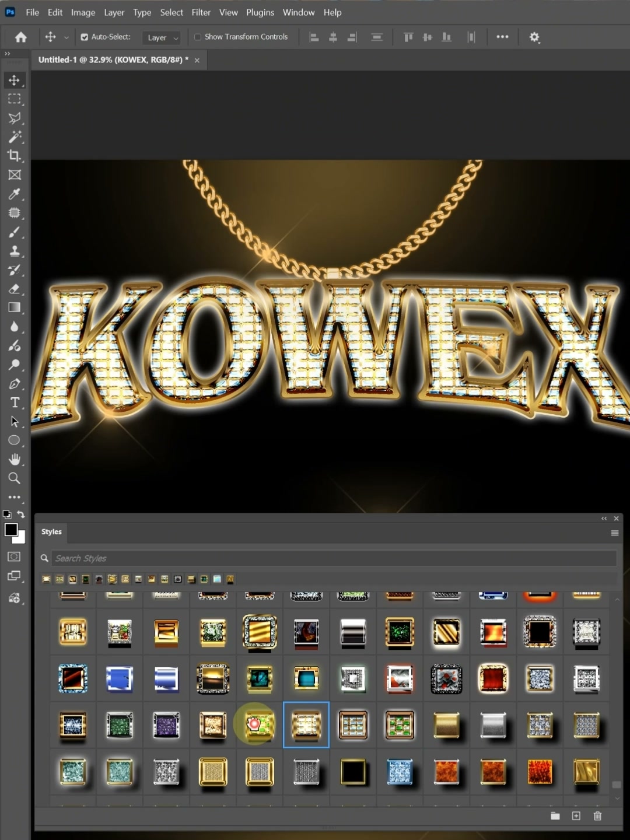Align vertical centers button
The height and width of the screenshot is (840, 630).
[x=428, y=37]
